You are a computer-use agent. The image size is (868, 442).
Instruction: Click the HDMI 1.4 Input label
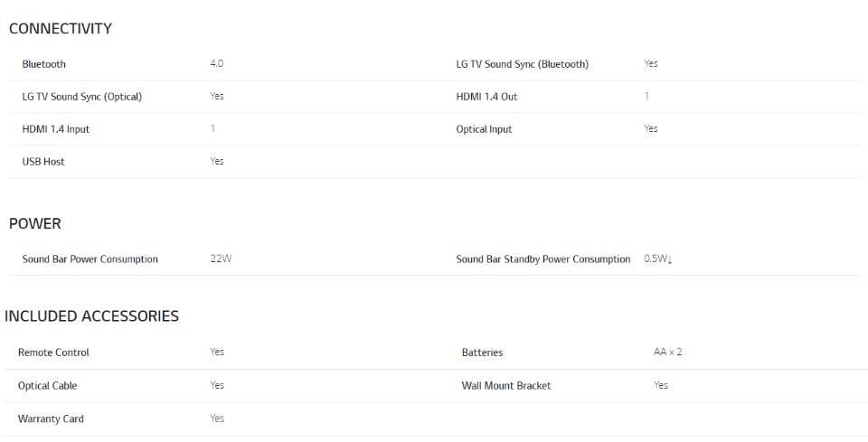click(55, 129)
